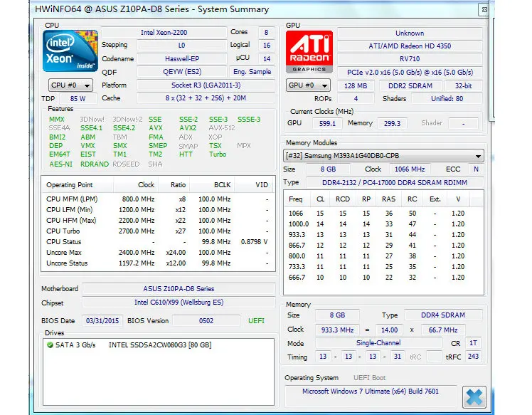Click the Logical count value 16
Viewport: 532px width, 415px height.
[266, 45]
